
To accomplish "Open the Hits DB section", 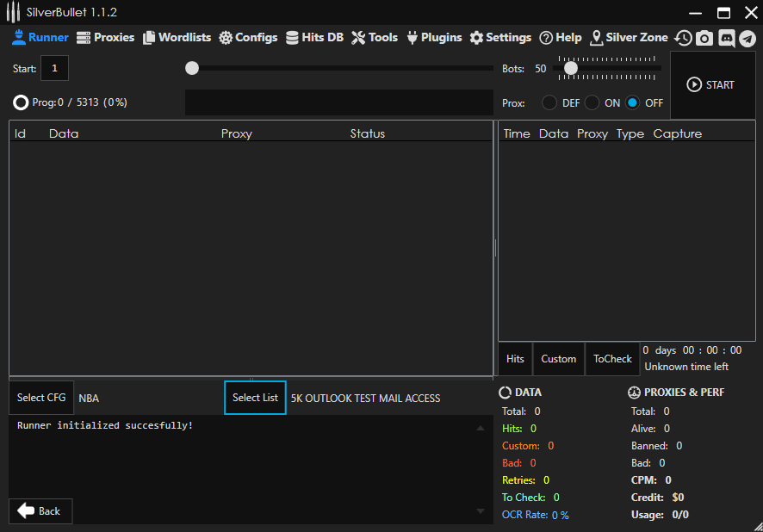I will coord(314,38).
